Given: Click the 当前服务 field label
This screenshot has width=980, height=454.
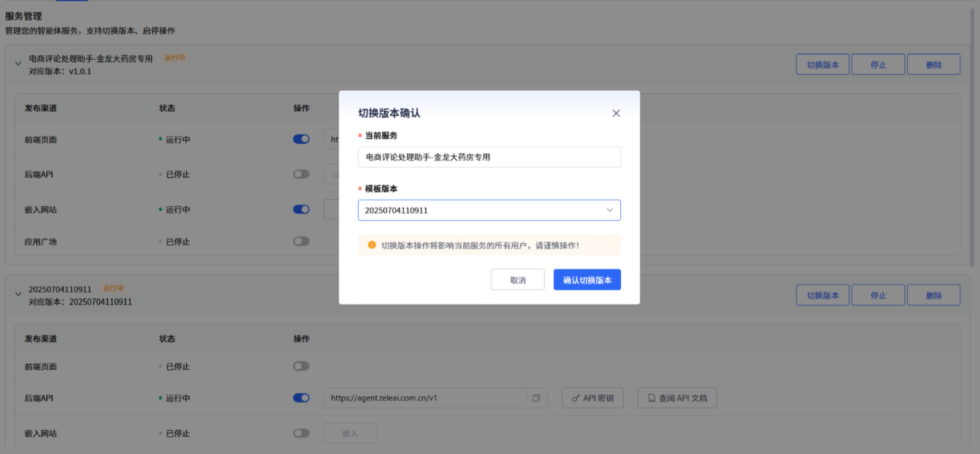Looking at the screenshot, I should coord(381,136).
